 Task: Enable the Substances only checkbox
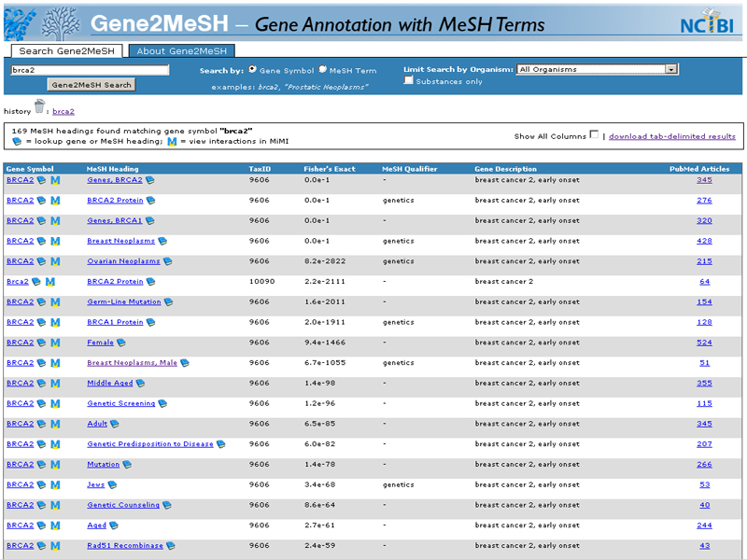point(408,80)
